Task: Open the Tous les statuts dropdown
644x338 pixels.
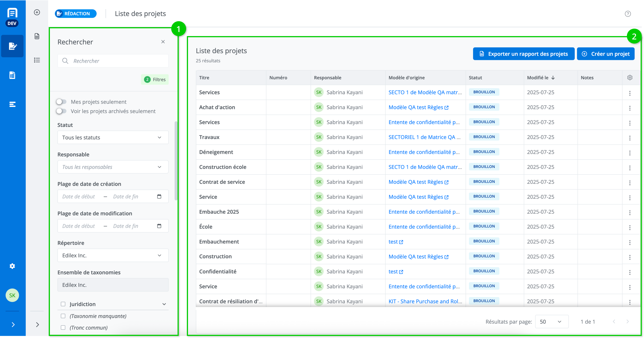Action: point(113,137)
